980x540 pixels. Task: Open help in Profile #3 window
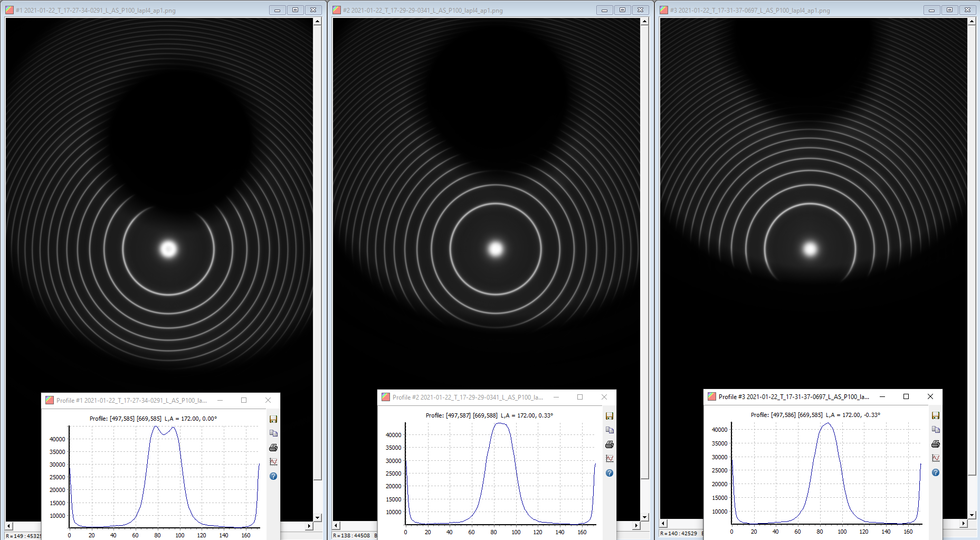[x=936, y=472]
